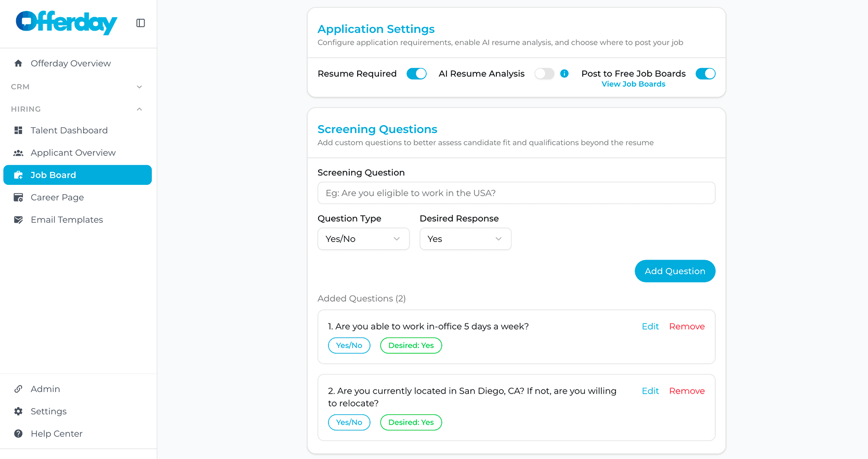Click the Application Settings heading
This screenshot has width=868, height=459.
pyautogui.click(x=376, y=29)
